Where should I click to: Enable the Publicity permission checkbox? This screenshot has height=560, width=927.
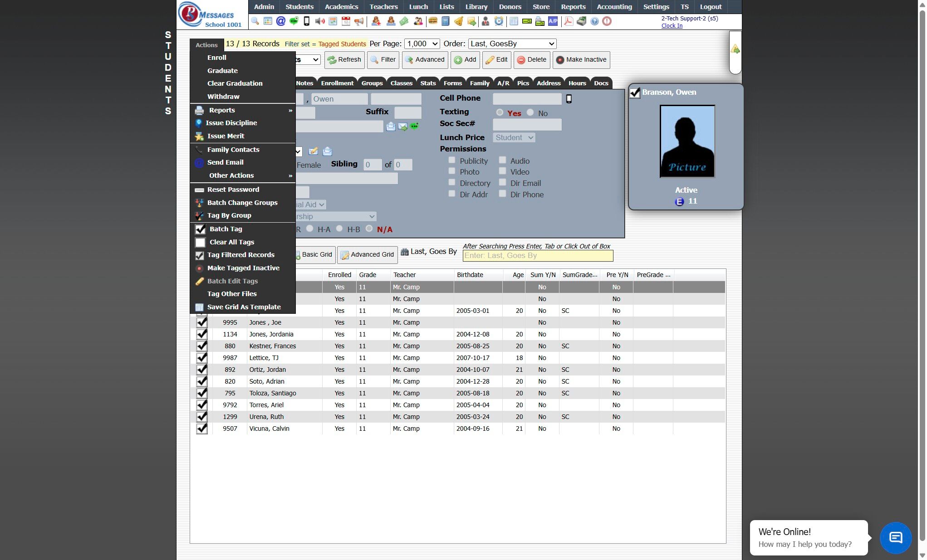452,160
